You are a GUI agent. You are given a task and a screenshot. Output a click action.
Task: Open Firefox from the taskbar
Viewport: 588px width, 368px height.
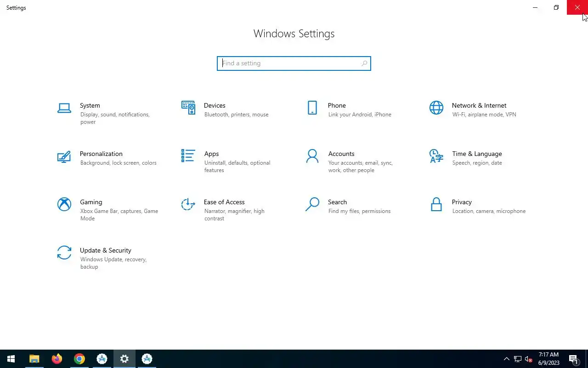tap(57, 359)
